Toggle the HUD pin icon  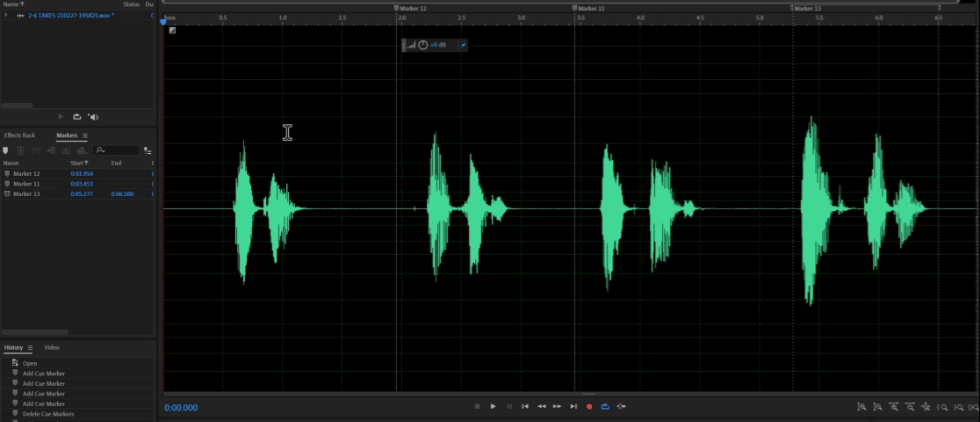pyautogui.click(x=463, y=45)
